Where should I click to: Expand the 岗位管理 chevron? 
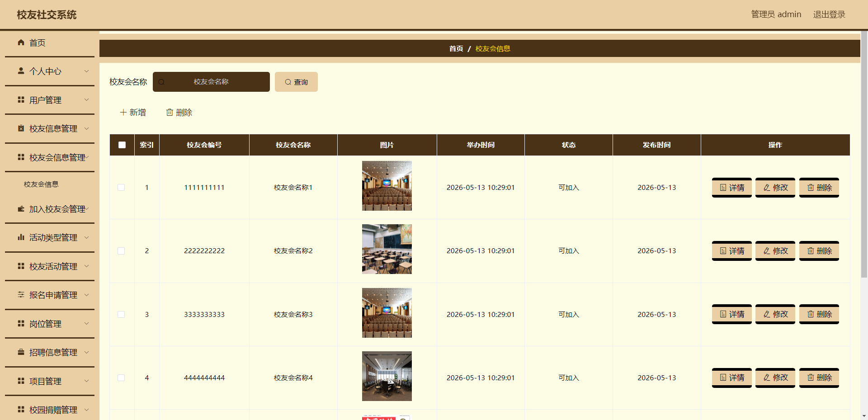pyautogui.click(x=87, y=324)
